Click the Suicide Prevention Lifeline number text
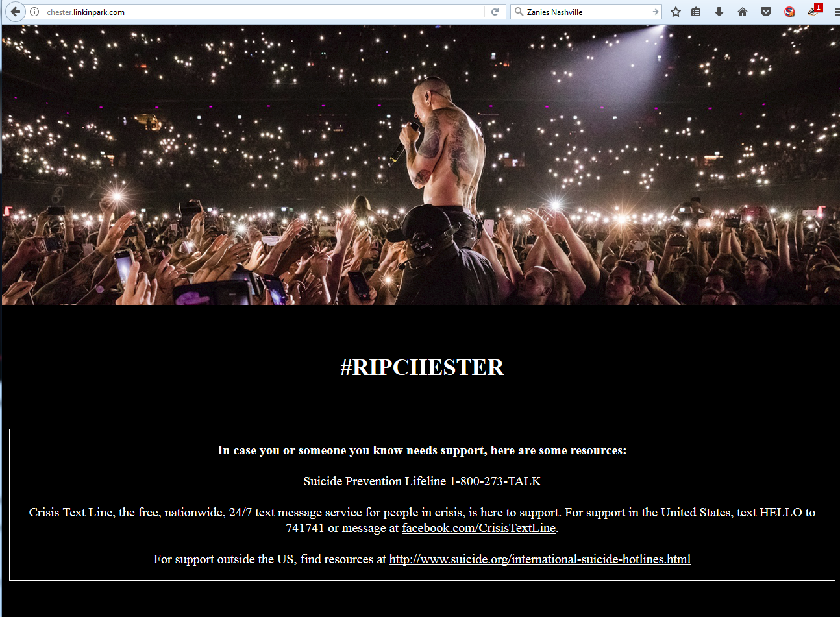840x617 pixels. (x=495, y=481)
